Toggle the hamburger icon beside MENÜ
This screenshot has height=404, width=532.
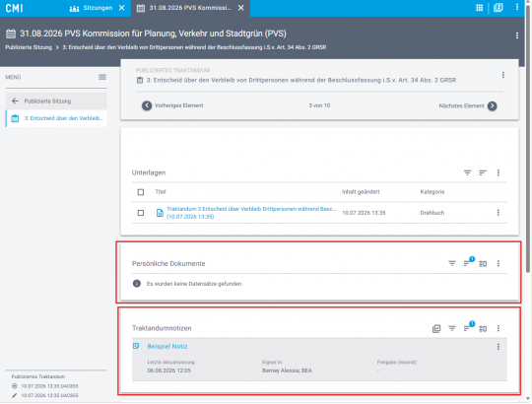(x=102, y=77)
